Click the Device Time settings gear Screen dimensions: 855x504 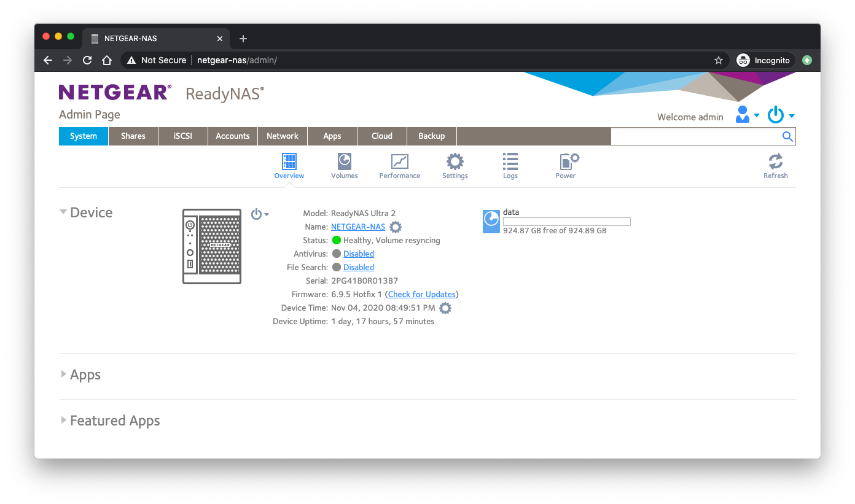click(445, 308)
